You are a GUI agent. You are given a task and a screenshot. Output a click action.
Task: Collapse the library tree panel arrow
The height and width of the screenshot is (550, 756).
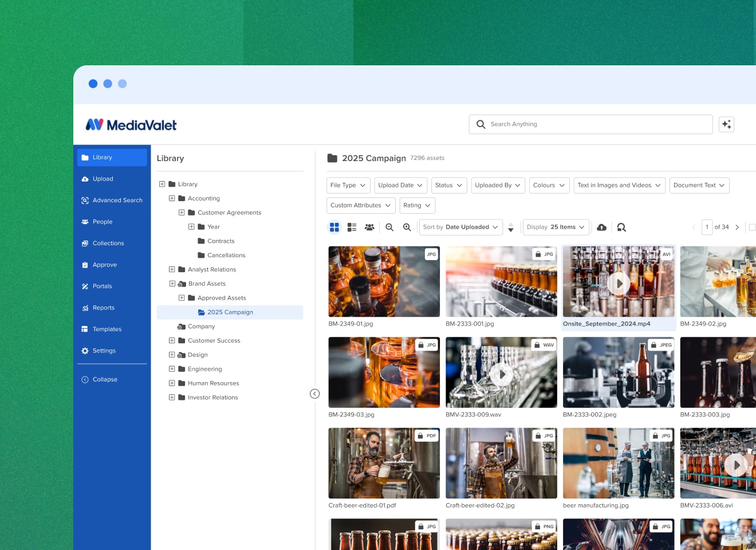(314, 394)
